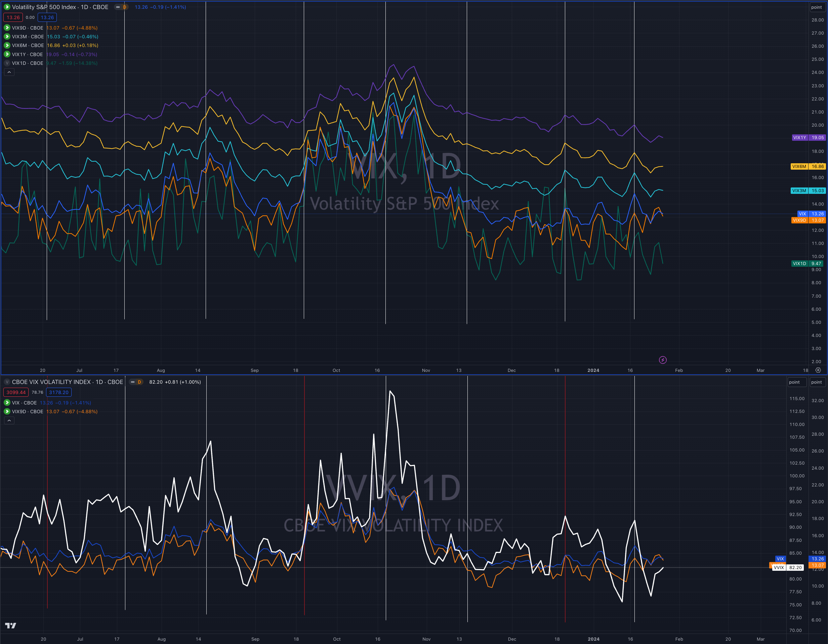Click blue 3178.20 buy price button

pos(59,392)
